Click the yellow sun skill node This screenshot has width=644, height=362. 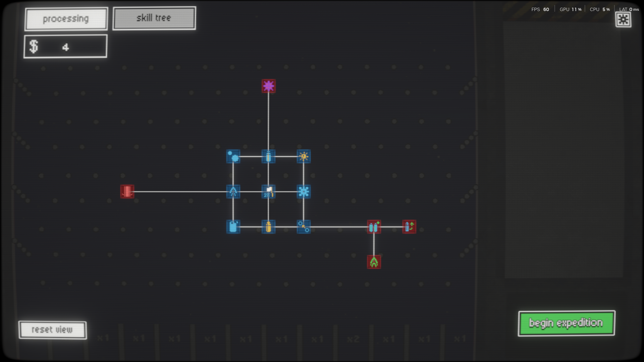click(304, 156)
